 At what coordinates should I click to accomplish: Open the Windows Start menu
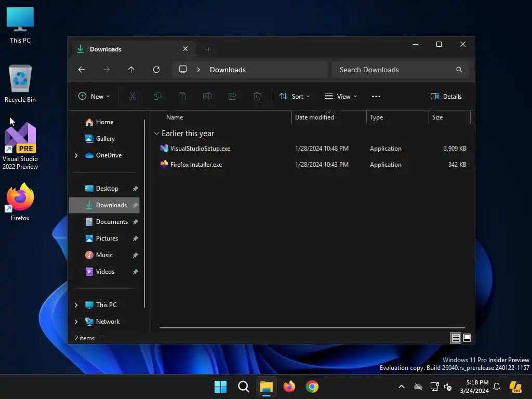(x=220, y=387)
